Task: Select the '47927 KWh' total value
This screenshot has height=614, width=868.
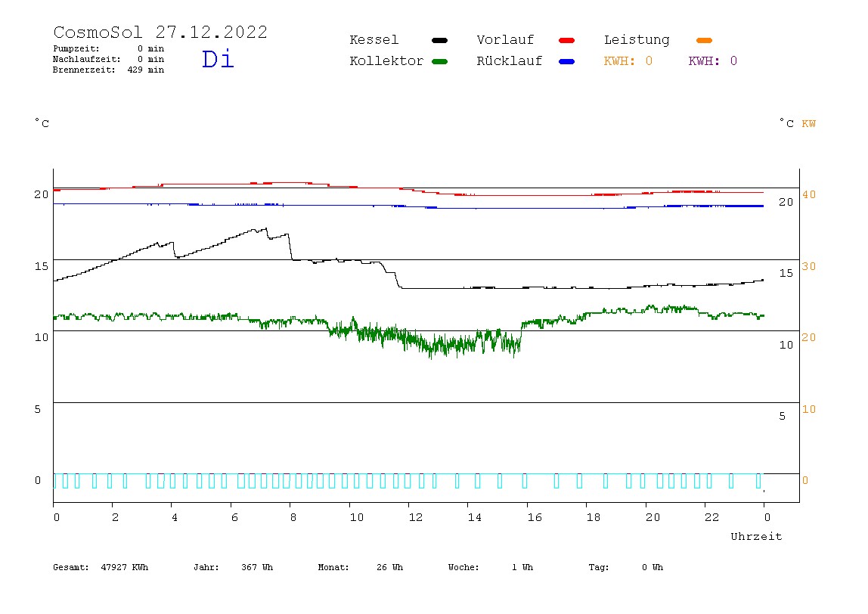Action: (125, 567)
